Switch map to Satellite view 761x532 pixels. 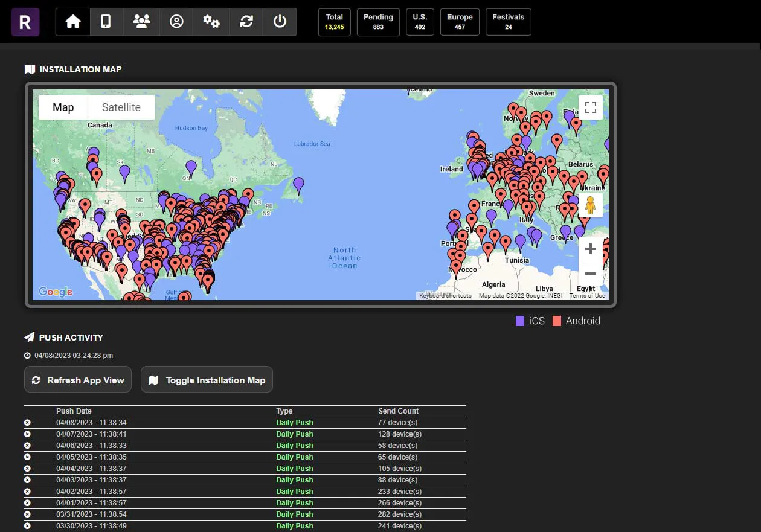click(121, 107)
